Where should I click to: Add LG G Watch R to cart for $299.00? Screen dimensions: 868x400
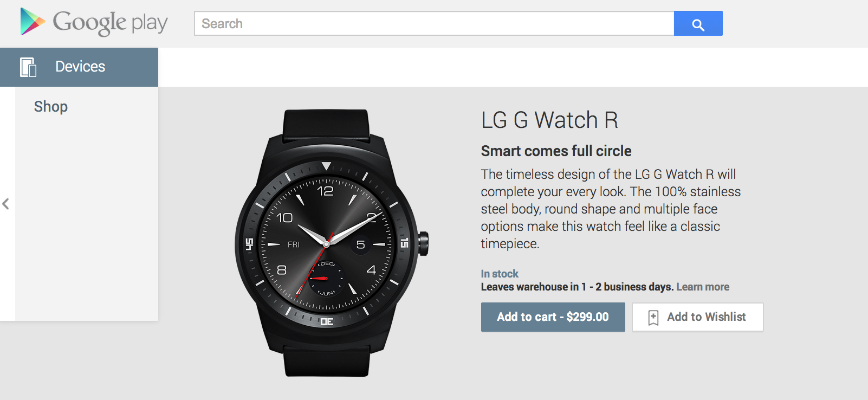[x=553, y=317]
